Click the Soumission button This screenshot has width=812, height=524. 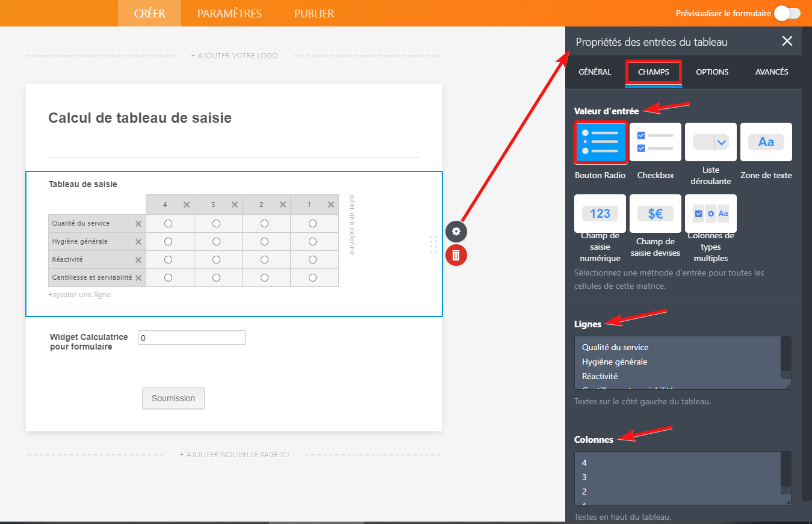click(173, 398)
